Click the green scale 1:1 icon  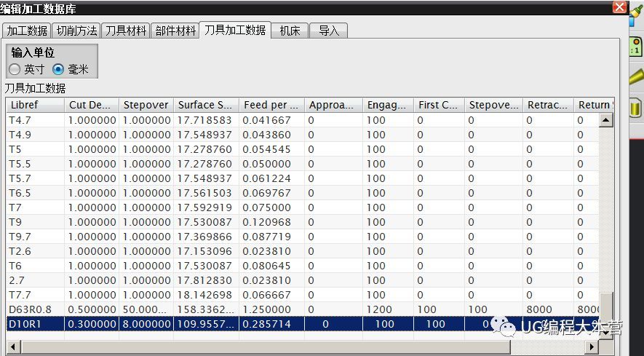coord(636,46)
